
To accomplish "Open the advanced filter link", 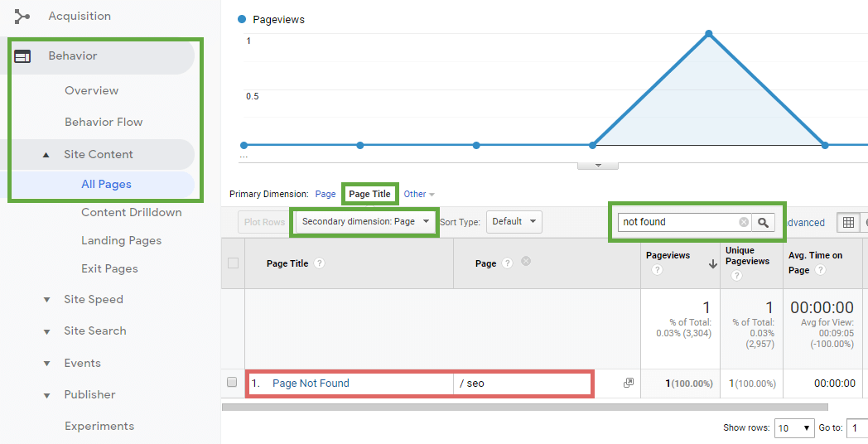I will point(806,223).
